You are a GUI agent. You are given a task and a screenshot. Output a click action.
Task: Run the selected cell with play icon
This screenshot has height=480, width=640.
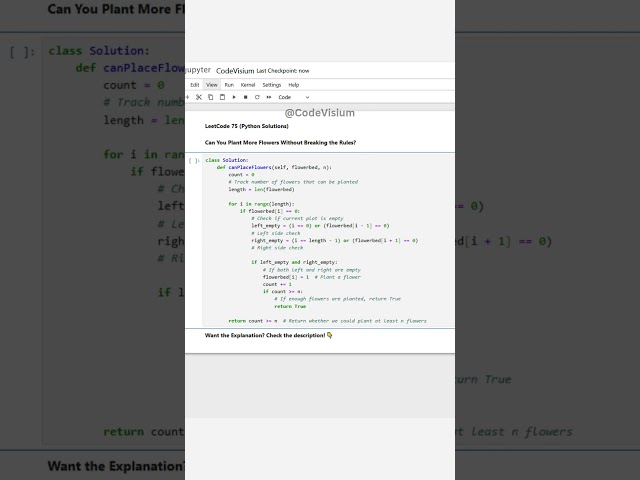pyautogui.click(x=234, y=97)
